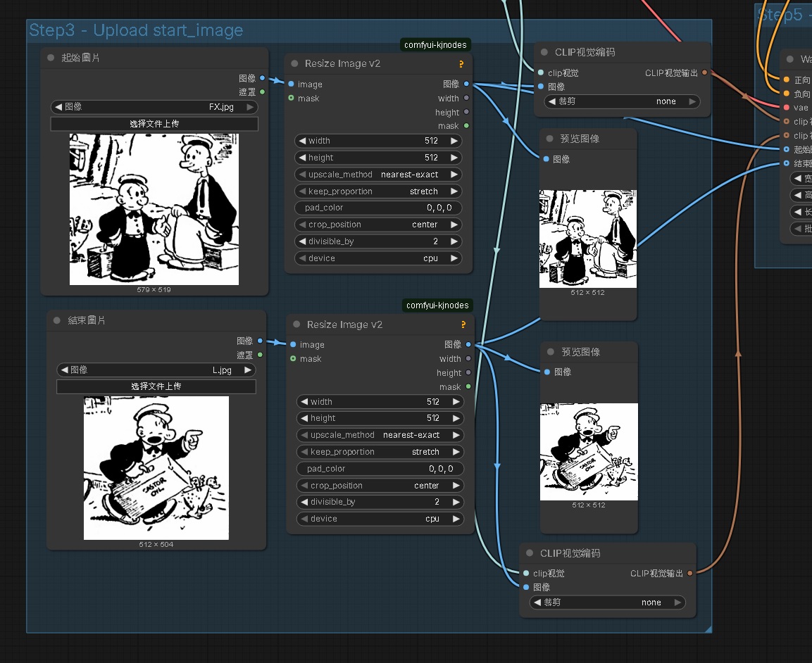Click width output socket of top Resize node
This screenshot has height=663, width=812.
(467, 98)
